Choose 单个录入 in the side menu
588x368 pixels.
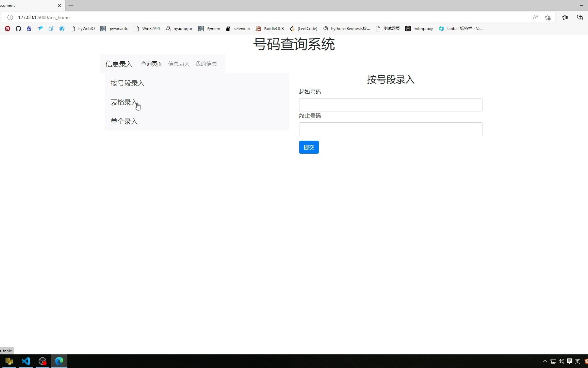[124, 121]
